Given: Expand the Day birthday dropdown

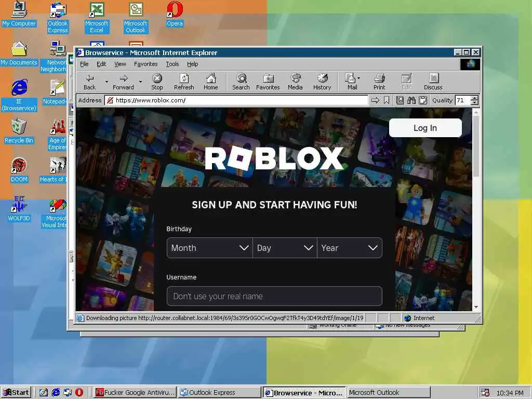Looking at the screenshot, I should click(x=285, y=248).
